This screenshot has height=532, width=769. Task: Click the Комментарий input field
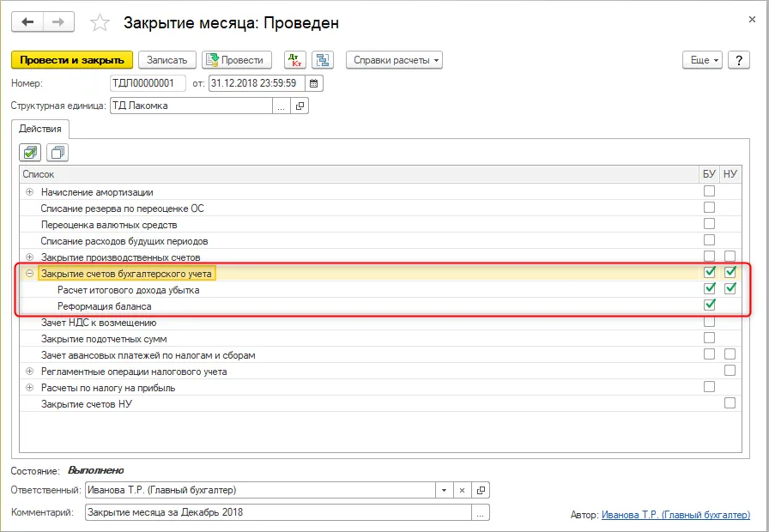tap(278, 513)
